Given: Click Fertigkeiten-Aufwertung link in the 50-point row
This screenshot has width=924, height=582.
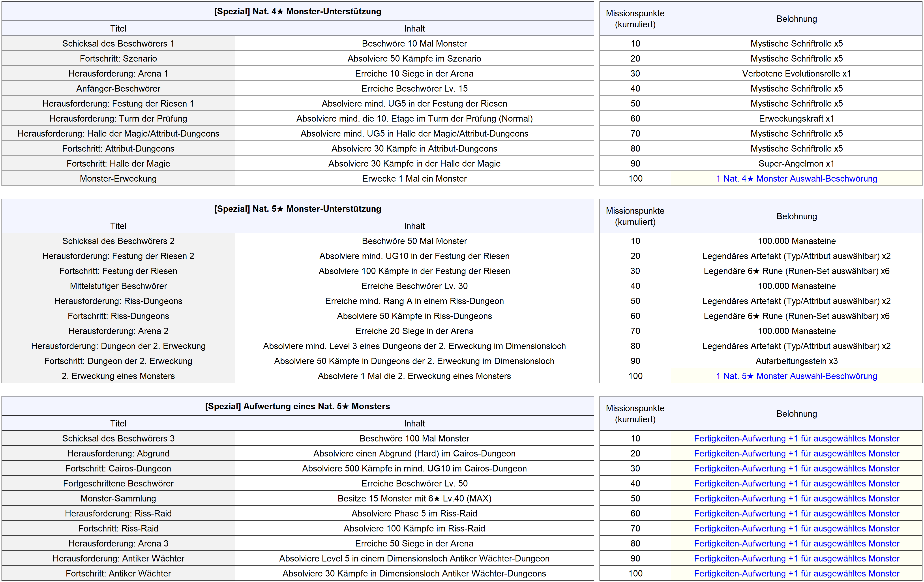Looking at the screenshot, I should 796,498.
